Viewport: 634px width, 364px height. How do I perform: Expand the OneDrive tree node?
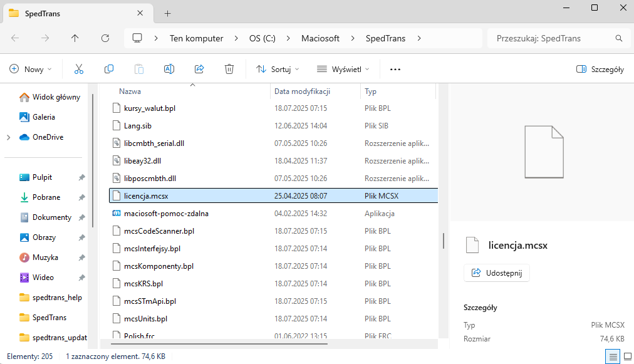tap(8, 137)
